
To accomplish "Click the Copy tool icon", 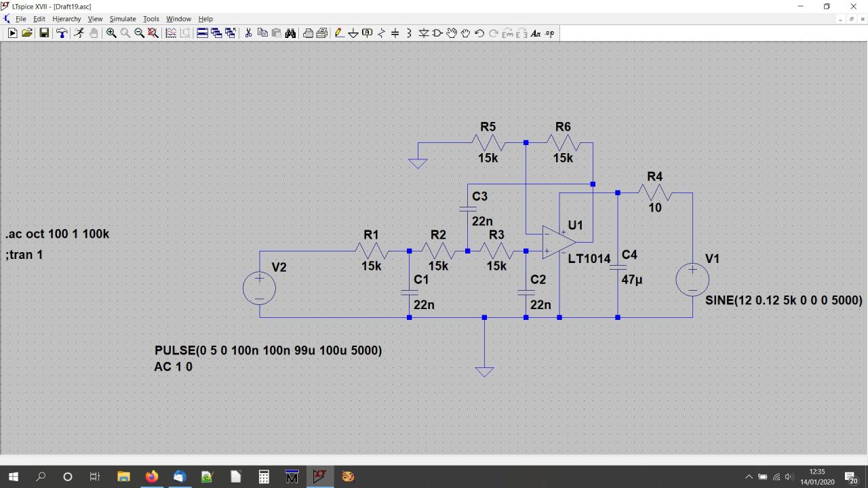I will point(262,33).
